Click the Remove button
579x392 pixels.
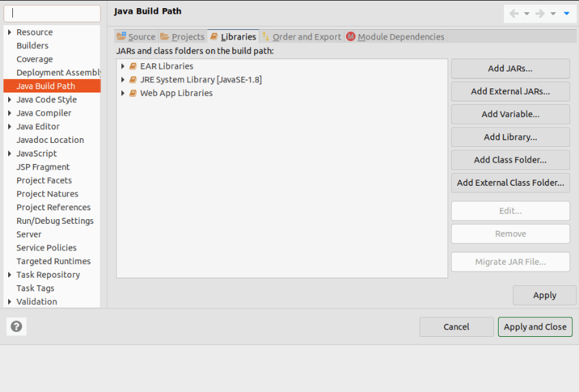510,234
